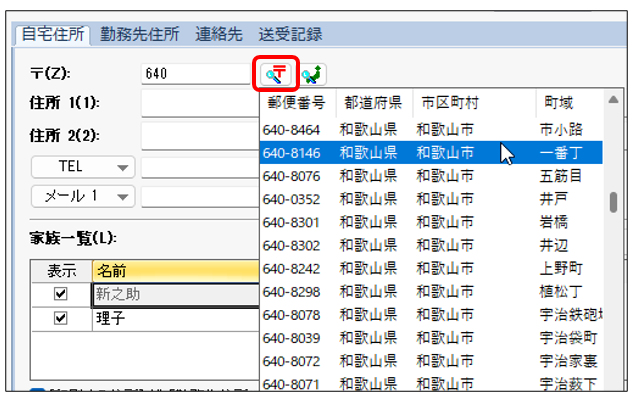Viewport: 640px width, 404px height.
Task: Choose the 640-8464 市小路 entry
Action: (430, 128)
